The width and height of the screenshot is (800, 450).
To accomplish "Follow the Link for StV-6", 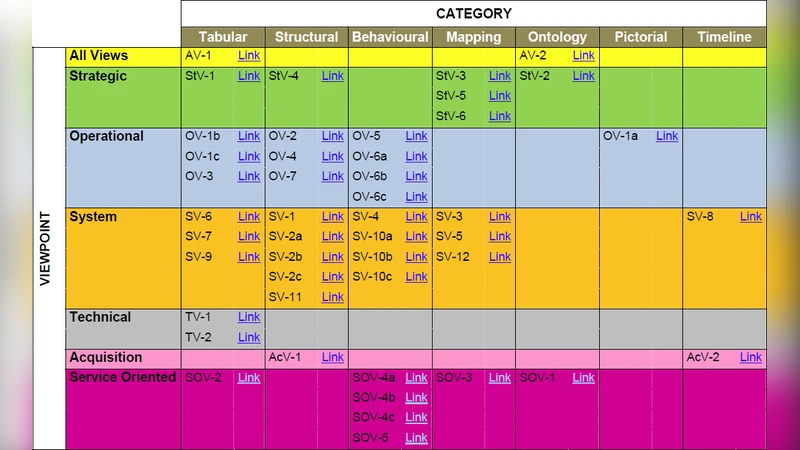I will [500, 116].
